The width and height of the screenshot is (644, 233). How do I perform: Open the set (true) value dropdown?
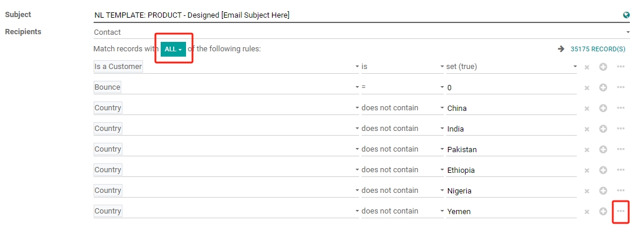click(x=512, y=66)
